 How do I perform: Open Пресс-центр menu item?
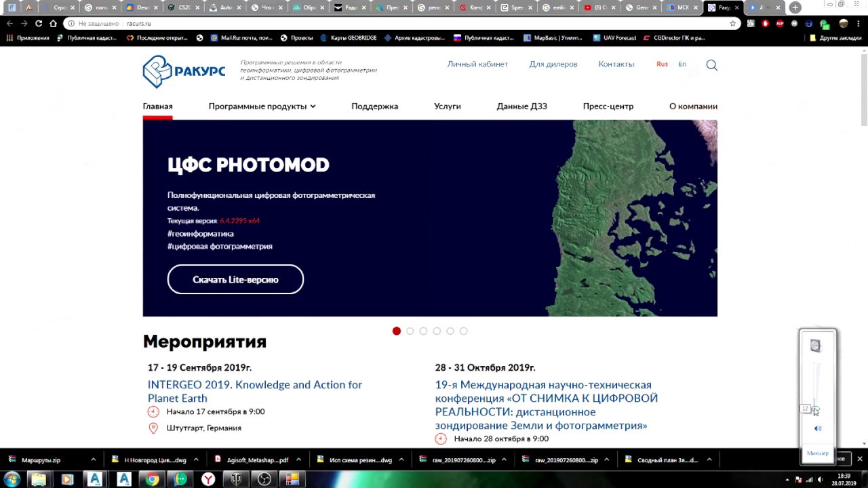(608, 106)
